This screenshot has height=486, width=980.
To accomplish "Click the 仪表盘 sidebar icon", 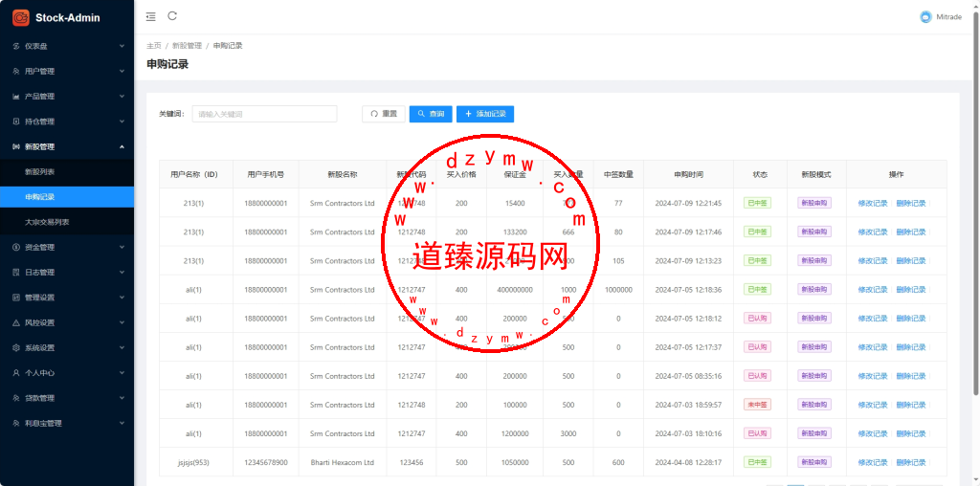I will (x=16, y=46).
